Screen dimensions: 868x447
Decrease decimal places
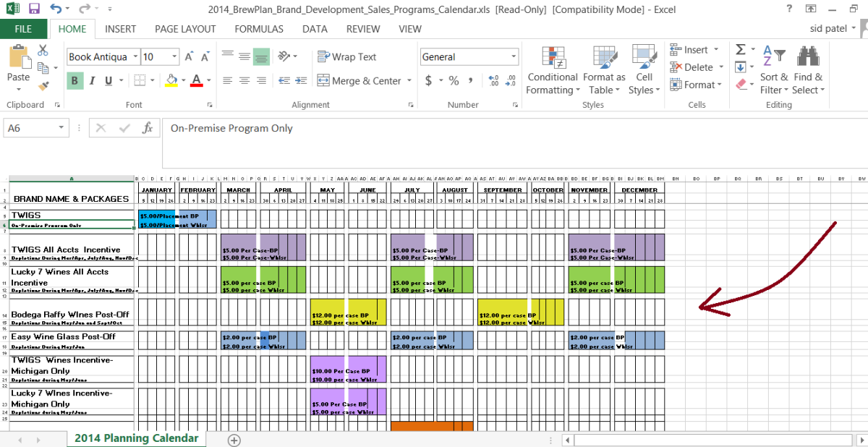coord(512,80)
